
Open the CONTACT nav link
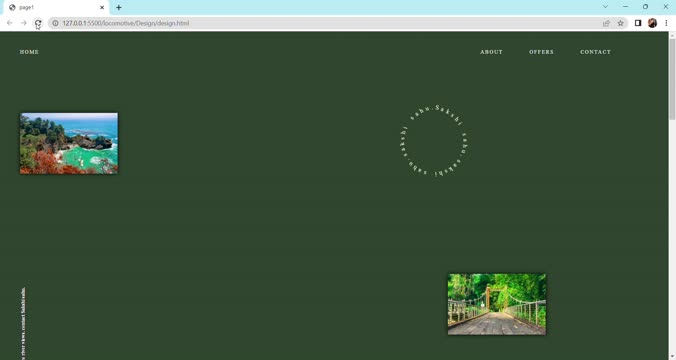coord(595,52)
